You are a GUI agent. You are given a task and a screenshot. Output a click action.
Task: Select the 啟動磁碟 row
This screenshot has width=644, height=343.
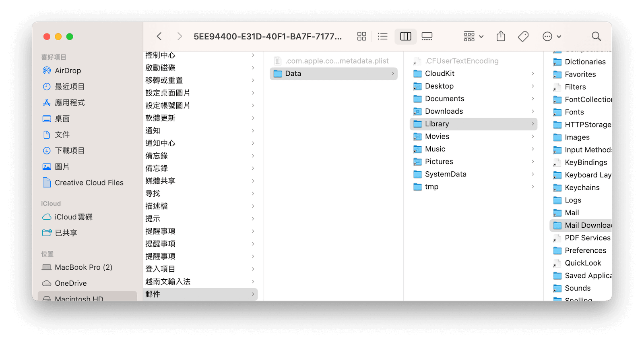click(x=200, y=68)
